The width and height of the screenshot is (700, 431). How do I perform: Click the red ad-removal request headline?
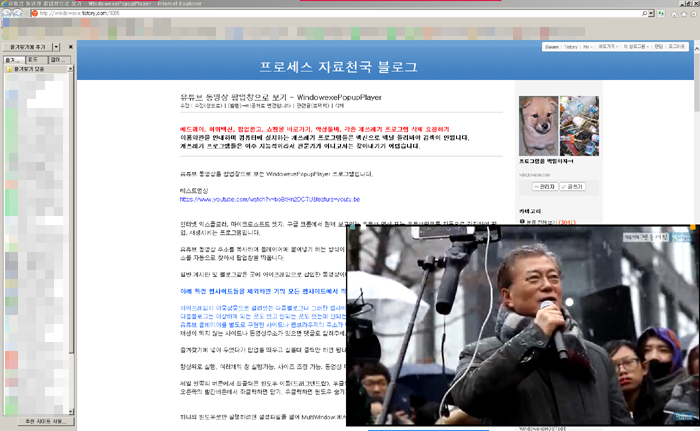pyautogui.click(x=315, y=129)
